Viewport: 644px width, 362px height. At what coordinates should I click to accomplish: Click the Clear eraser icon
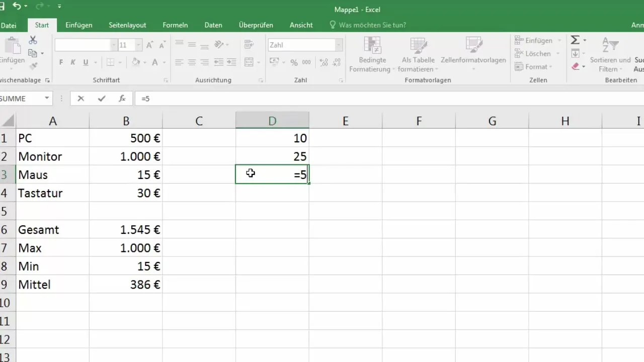click(x=576, y=66)
